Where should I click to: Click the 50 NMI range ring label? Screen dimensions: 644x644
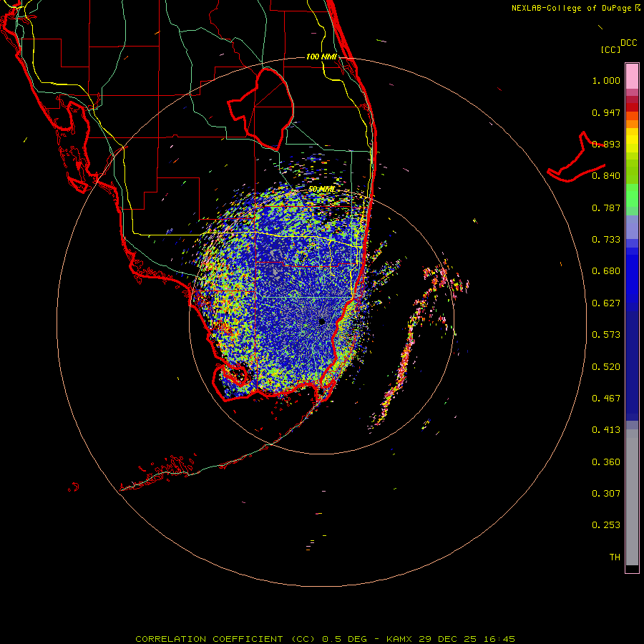coord(321,190)
